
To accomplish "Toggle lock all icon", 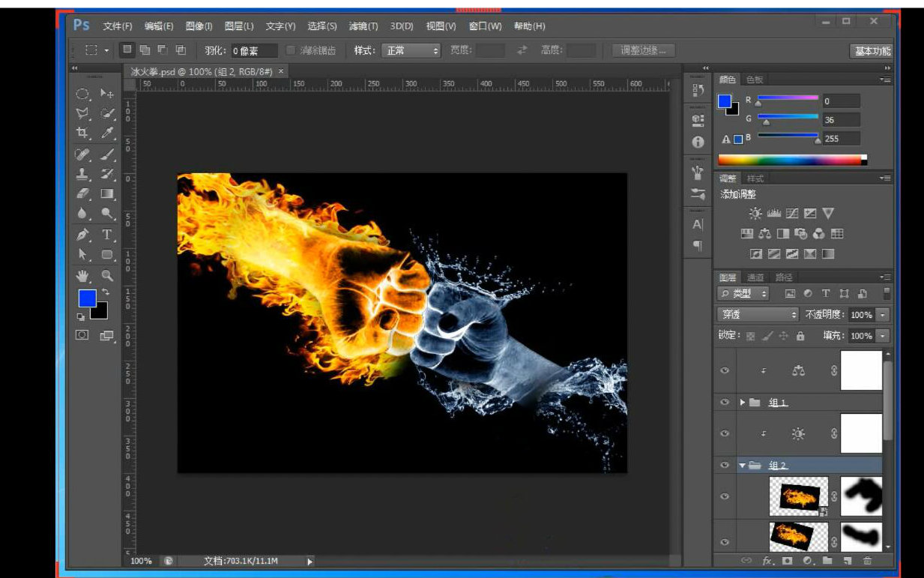I will pyautogui.click(x=800, y=336).
